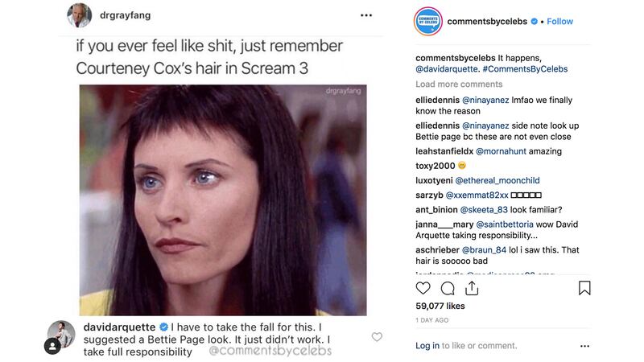Open elliedennis commenter profile

coord(437,99)
